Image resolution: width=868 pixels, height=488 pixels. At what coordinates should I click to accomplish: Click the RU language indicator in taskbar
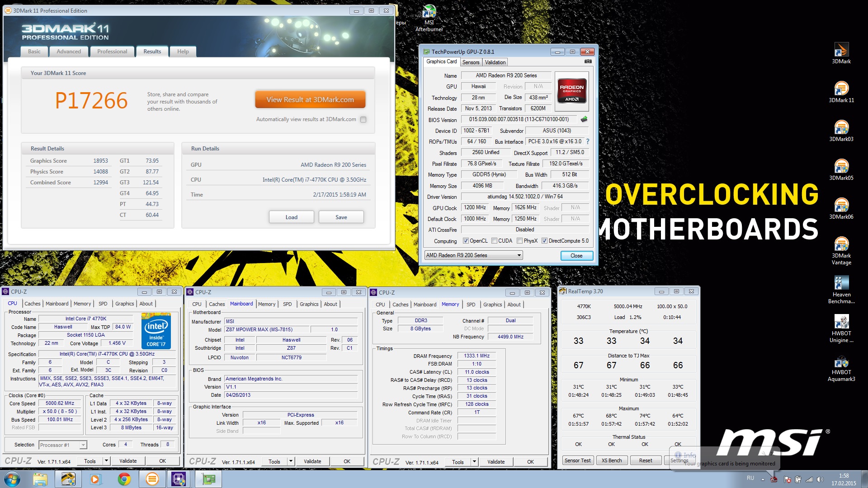click(x=750, y=478)
